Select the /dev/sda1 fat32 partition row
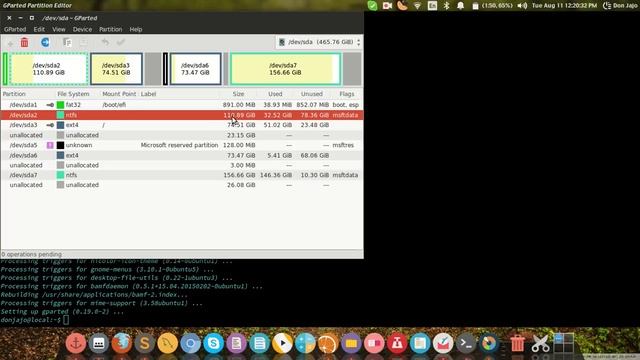 [x=182, y=105]
